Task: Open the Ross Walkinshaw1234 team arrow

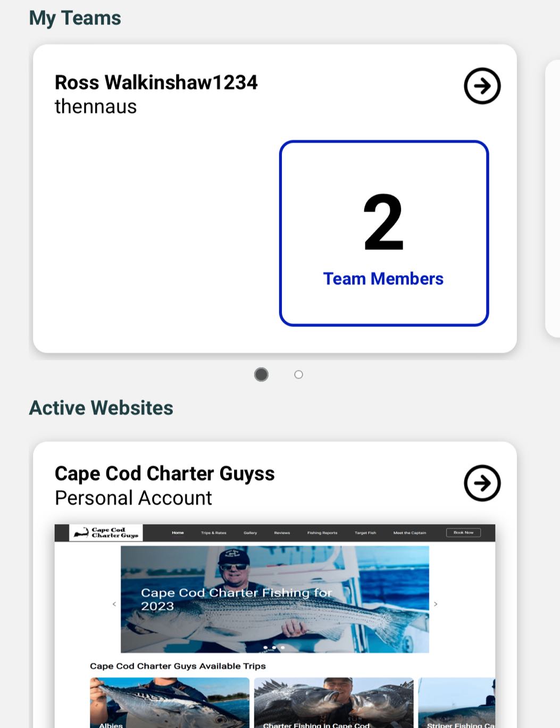Action: click(x=482, y=86)
